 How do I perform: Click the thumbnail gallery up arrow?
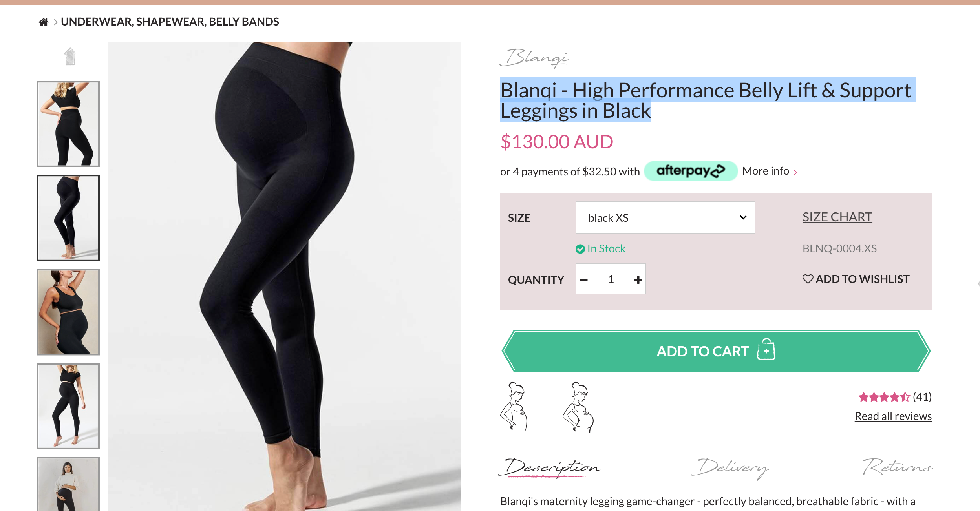tap(69, 57)
